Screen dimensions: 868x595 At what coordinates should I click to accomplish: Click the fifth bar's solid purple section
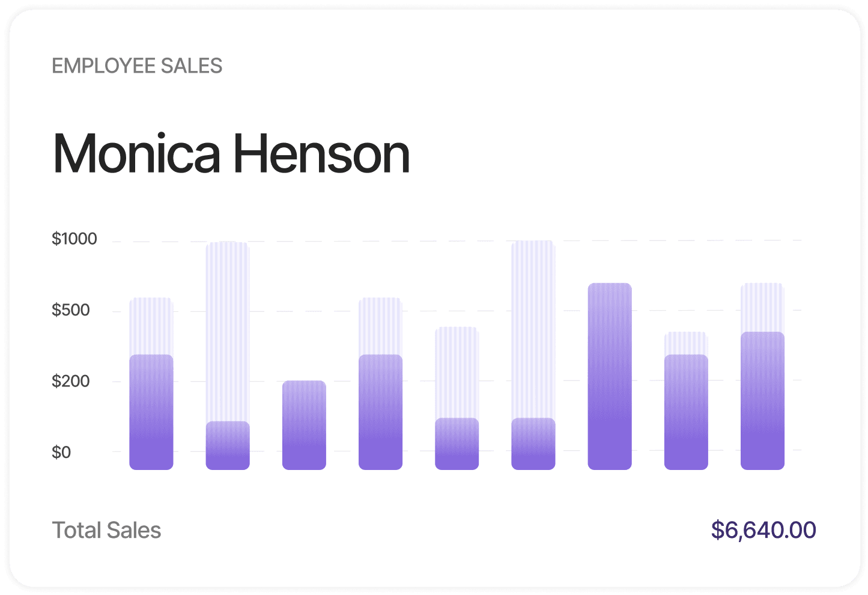(457, 444)
